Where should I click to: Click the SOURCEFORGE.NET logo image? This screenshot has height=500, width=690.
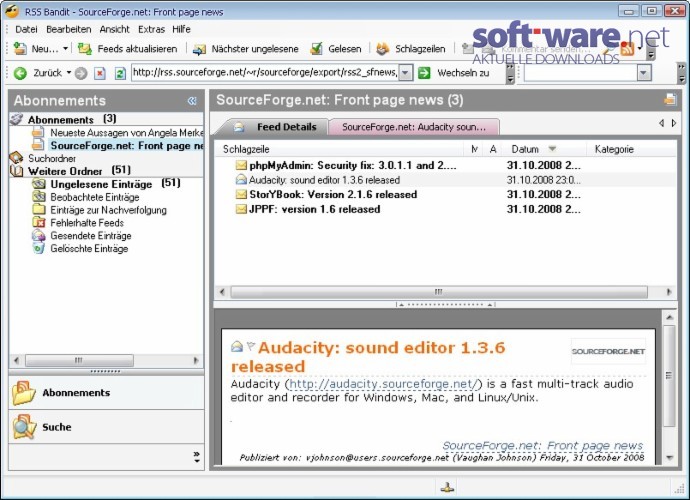pyautogui.click(x=608, y=351)
